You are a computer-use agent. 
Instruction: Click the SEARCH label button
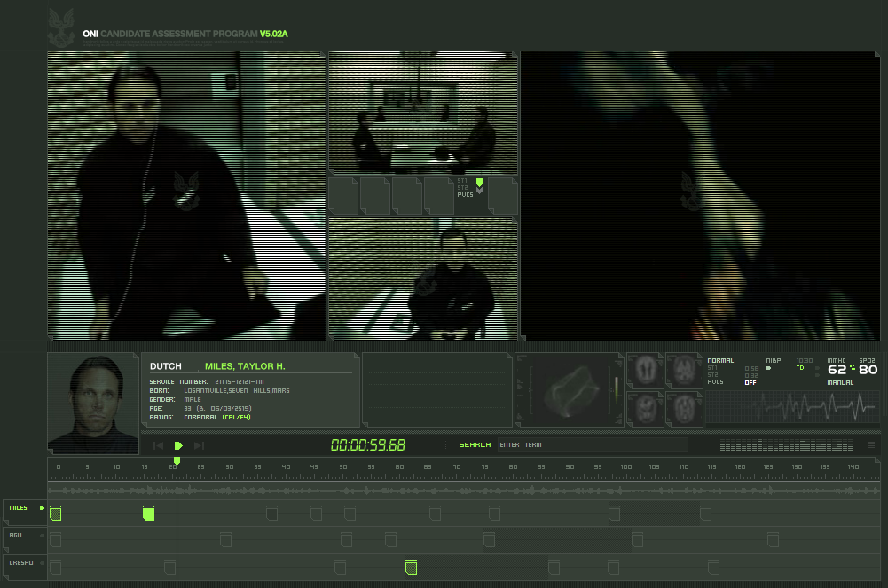pos(475,445)
